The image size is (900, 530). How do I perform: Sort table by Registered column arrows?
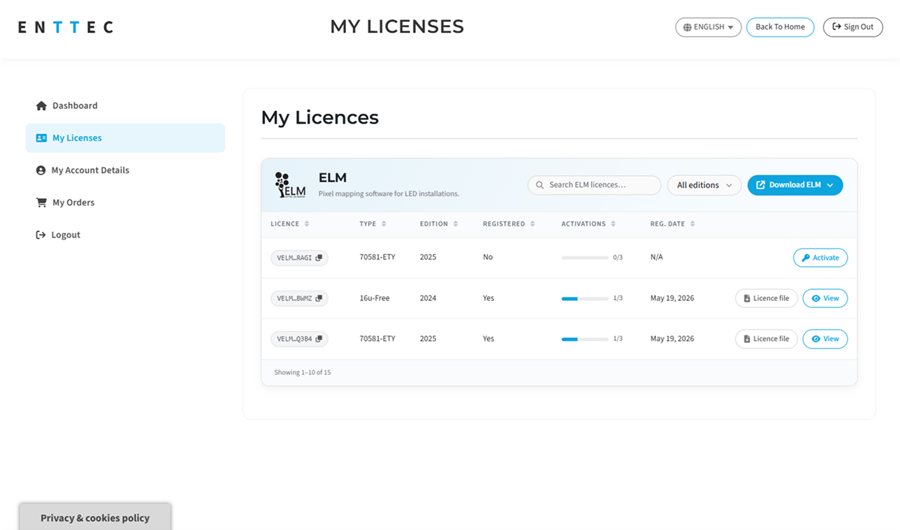532,224
